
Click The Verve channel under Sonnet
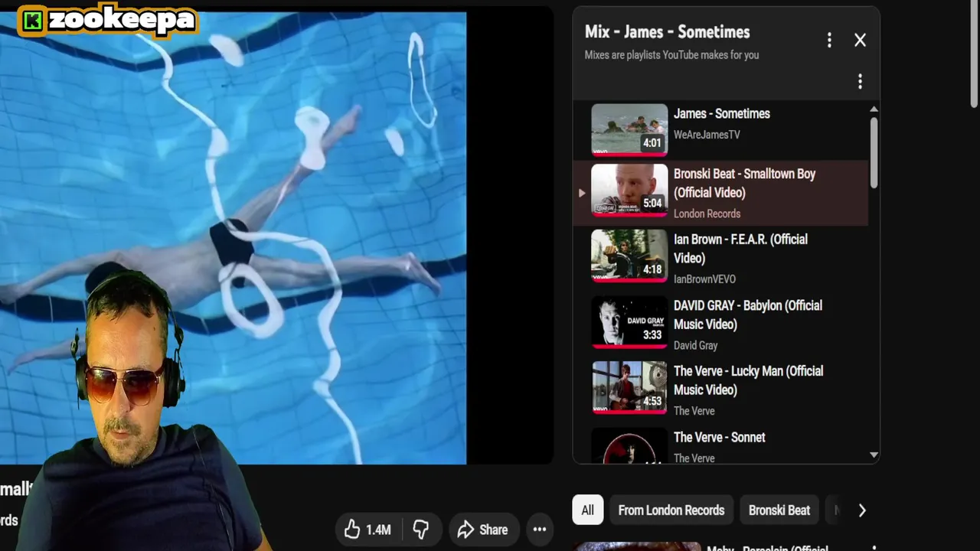694,458
